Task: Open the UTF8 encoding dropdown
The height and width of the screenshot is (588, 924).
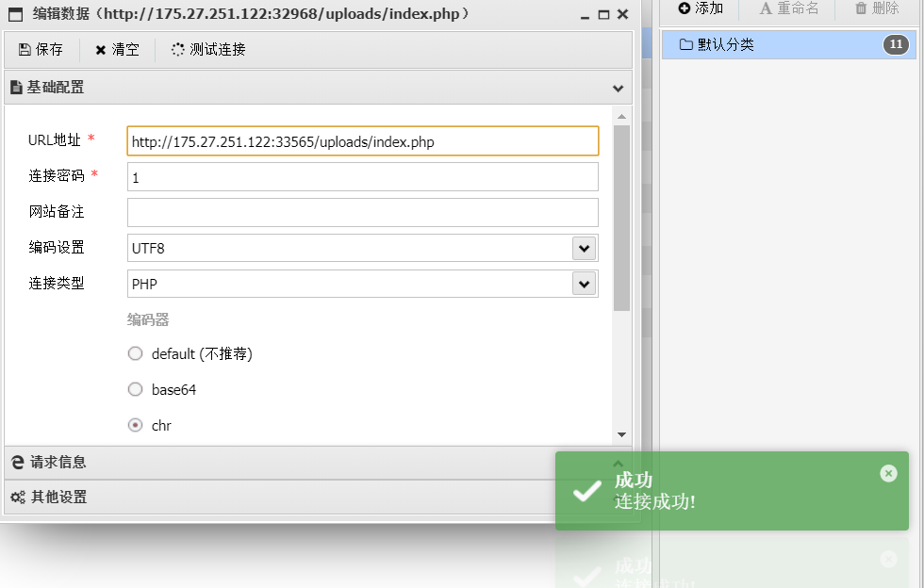Action: 584,248
